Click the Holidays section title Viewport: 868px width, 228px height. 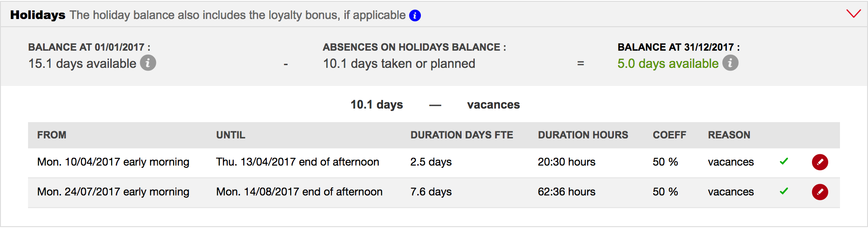tap(38, 15)
